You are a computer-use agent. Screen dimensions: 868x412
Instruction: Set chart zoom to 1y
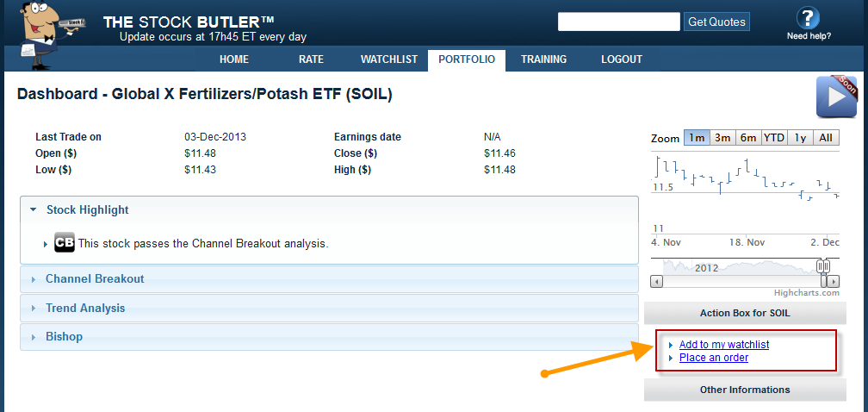click(x=800, y=138)
